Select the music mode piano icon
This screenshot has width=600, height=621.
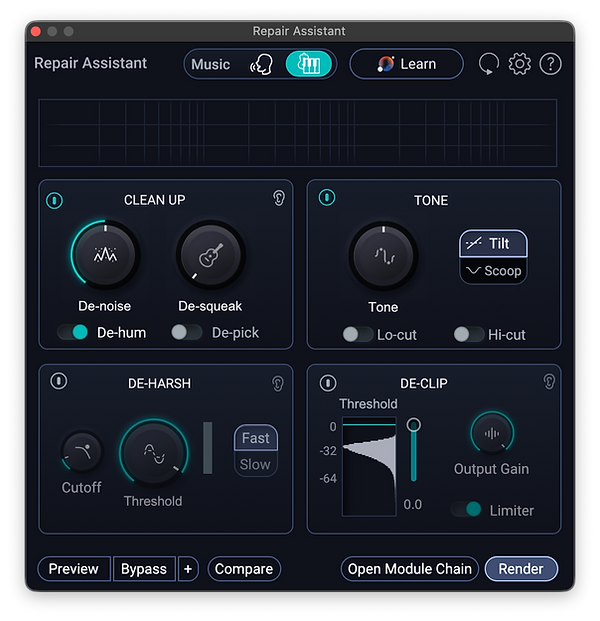click(309, 64)
